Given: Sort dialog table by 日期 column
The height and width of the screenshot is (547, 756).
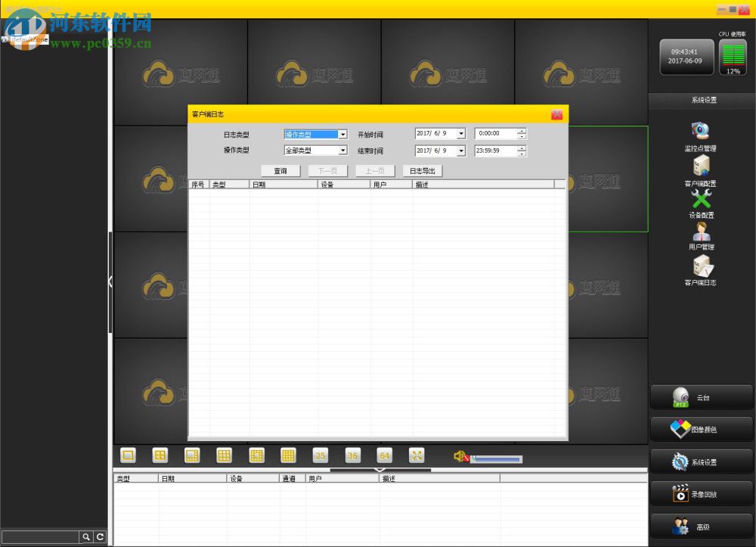Looking at the screenshot, I should (x=283, y=185).
